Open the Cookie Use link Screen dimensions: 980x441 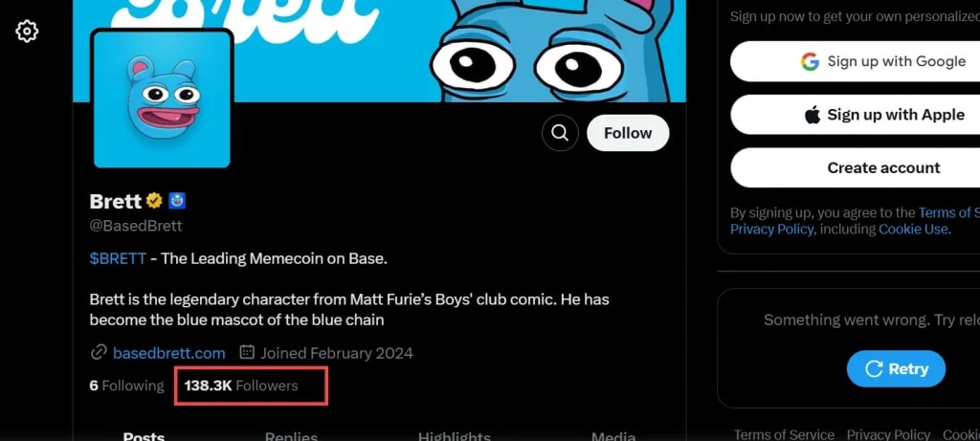913,230
